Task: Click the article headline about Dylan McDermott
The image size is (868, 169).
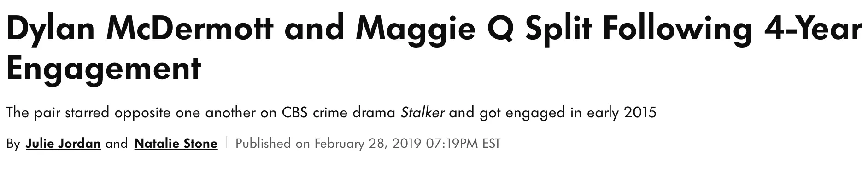Action: [x=434, y=48]
